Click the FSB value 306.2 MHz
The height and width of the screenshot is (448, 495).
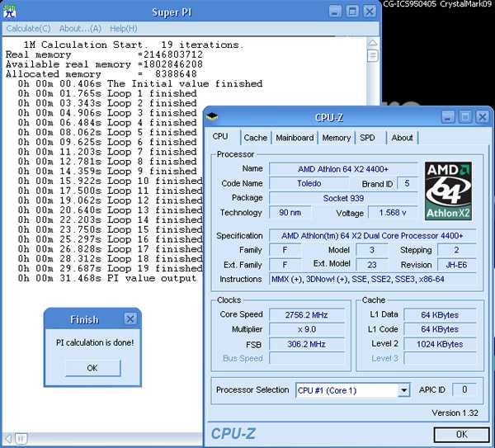click(307, 344)
